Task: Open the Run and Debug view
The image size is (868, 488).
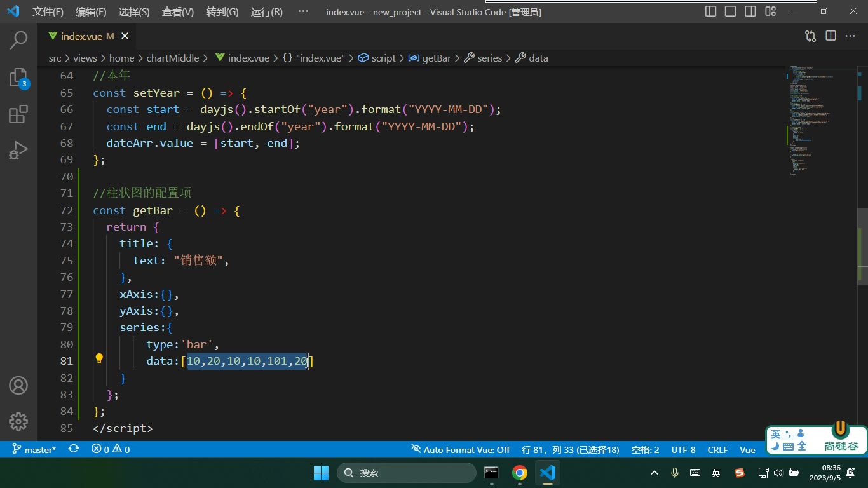Action: click(18, 151)
